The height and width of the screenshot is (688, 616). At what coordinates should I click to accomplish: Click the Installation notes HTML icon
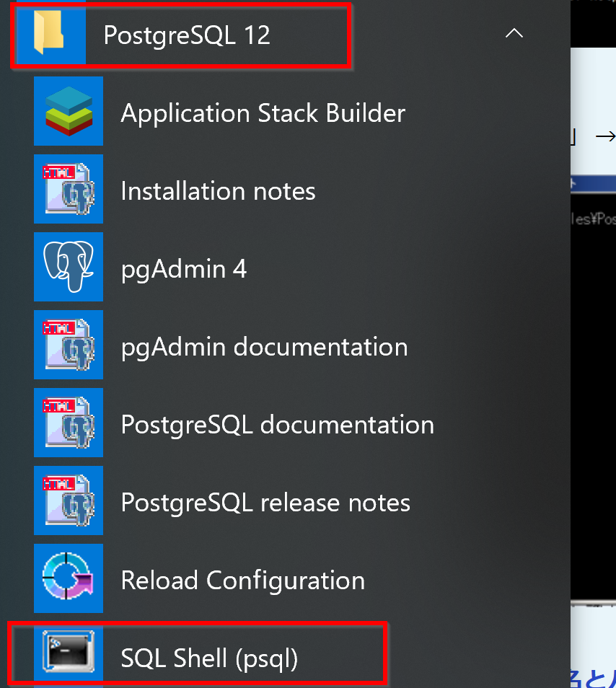pyautogui.click(x=69, y=189)
